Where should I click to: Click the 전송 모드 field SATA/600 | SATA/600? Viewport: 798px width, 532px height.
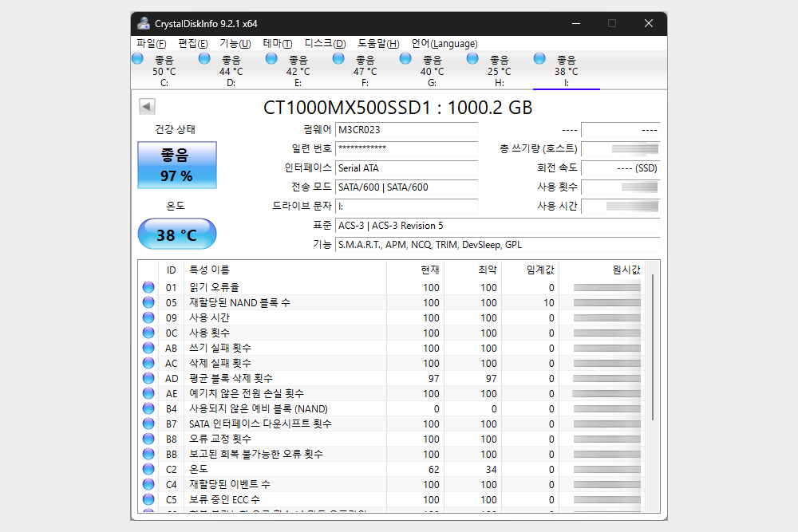[407, 187]
